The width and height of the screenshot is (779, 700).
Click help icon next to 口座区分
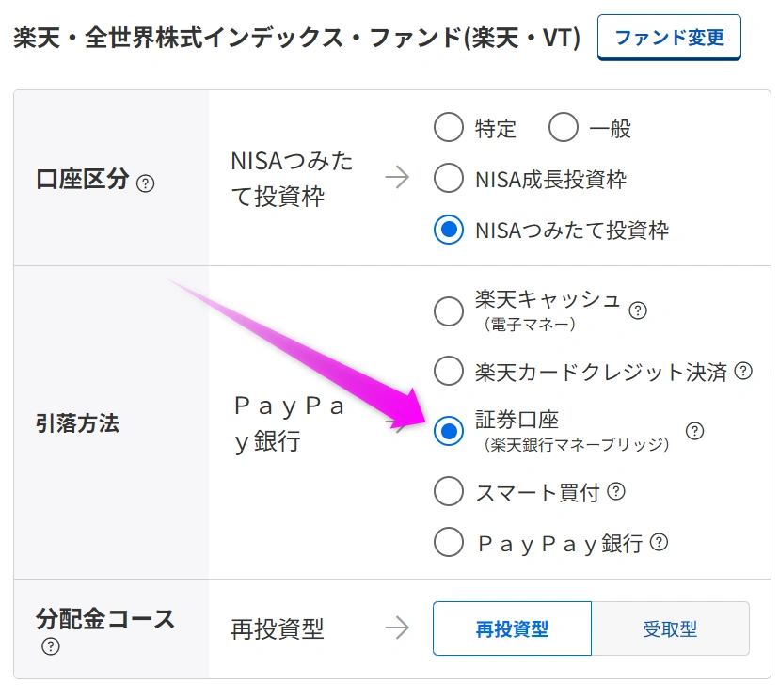click(145, 183)
